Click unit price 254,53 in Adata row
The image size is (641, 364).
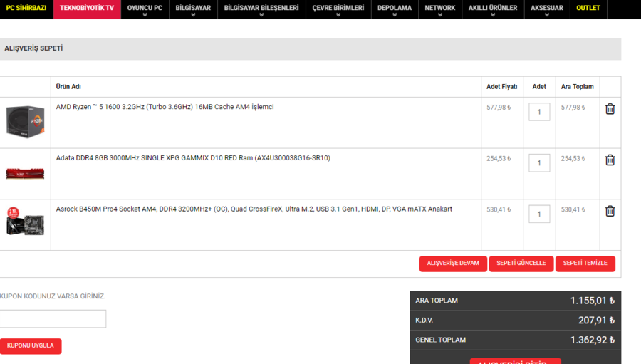(499, 159)
